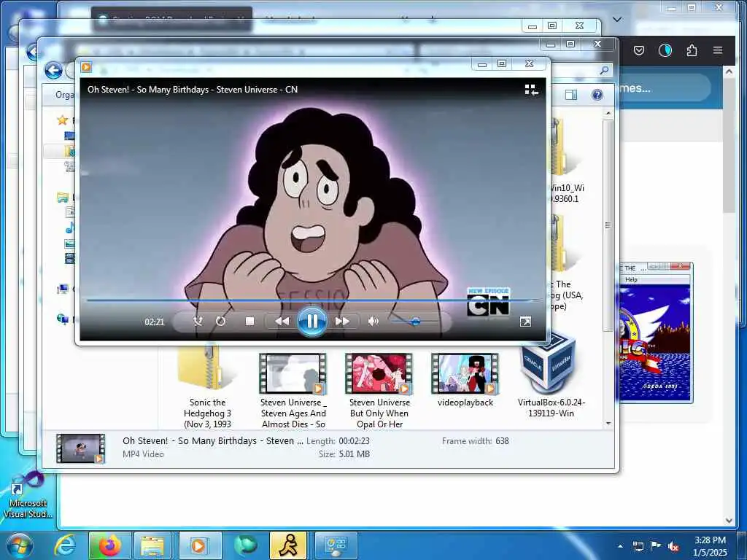Open the Windows Start menu
Image resolution: width=747 pixels, height=560 pixels.
click(x=18, y=545)
